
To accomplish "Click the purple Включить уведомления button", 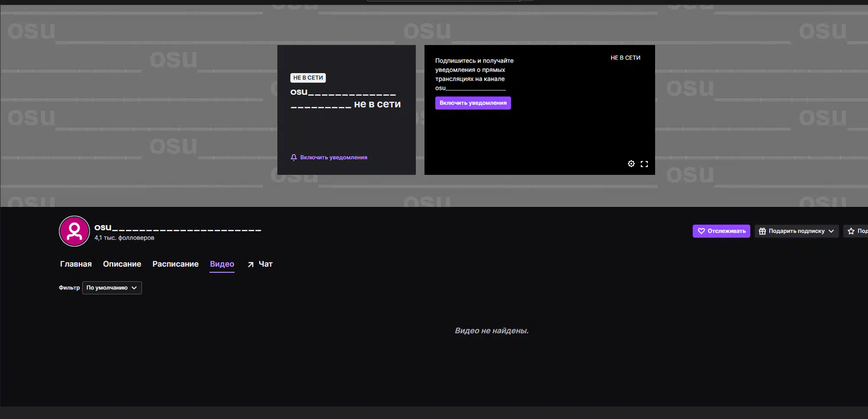I will 473,103.
